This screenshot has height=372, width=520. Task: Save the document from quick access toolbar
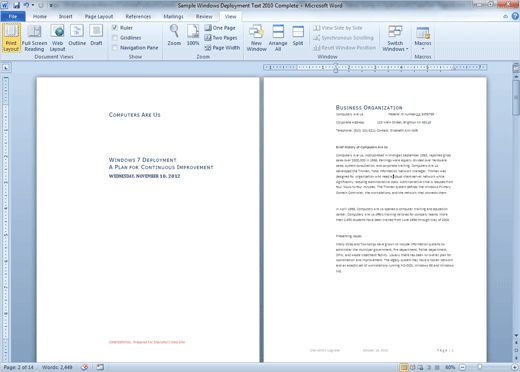16,5
